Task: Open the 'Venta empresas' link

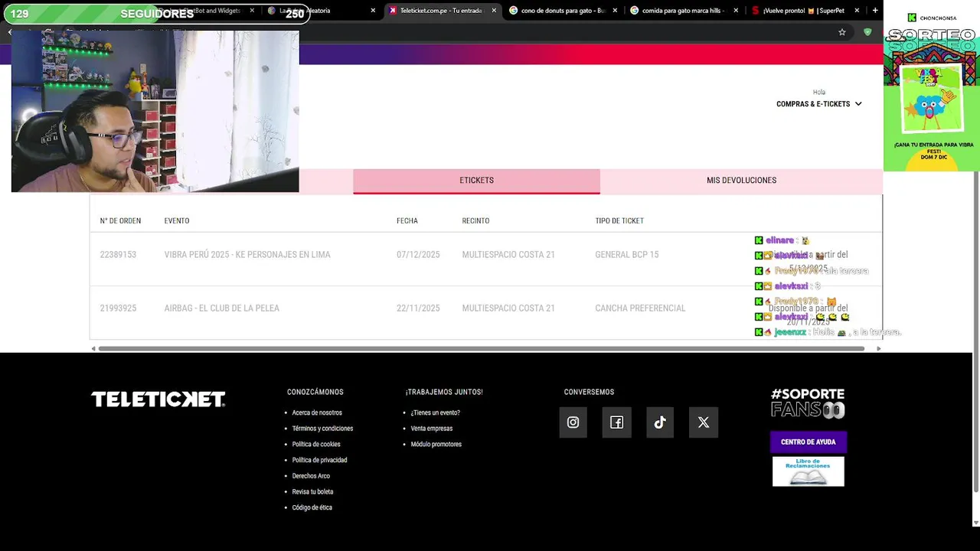Action: tap(432, 429)
